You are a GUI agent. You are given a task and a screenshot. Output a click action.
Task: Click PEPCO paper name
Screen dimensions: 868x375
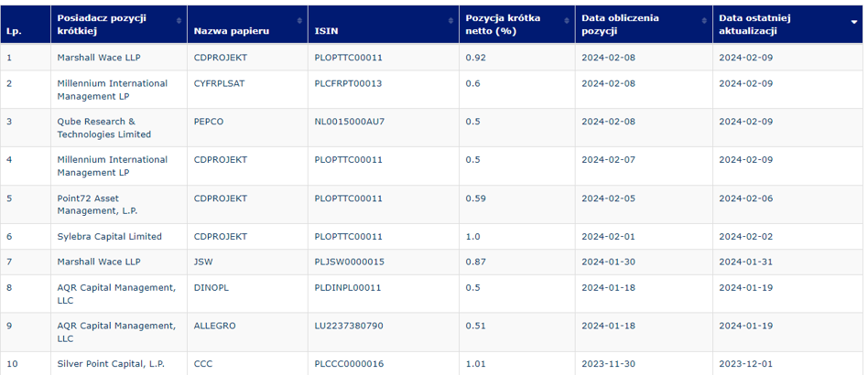point(209,122)
